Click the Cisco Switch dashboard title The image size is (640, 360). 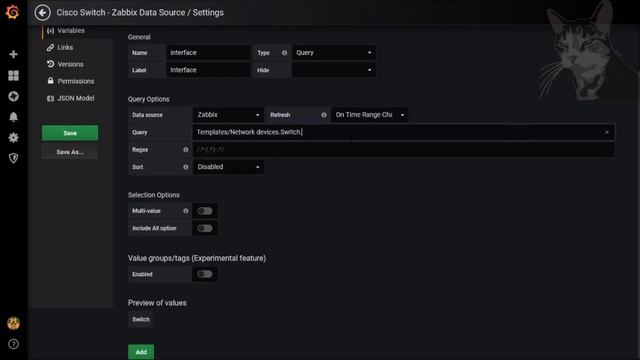140,13
